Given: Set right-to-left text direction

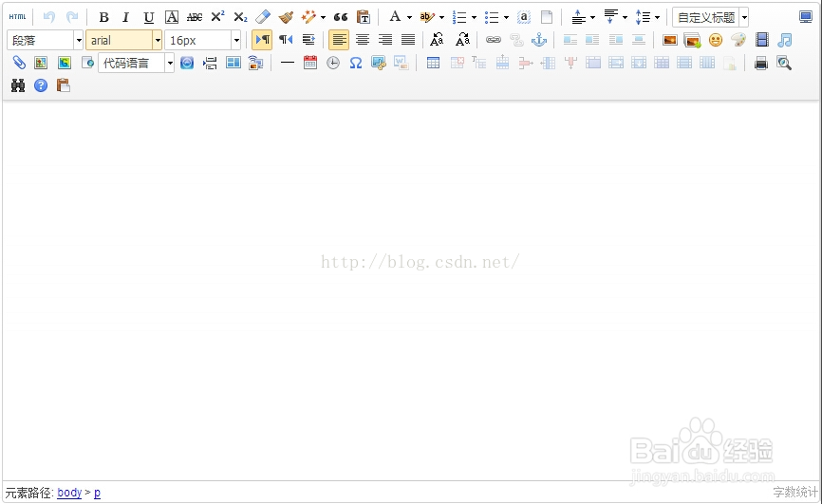Looking at the screenshot, I should click(286, 40).
